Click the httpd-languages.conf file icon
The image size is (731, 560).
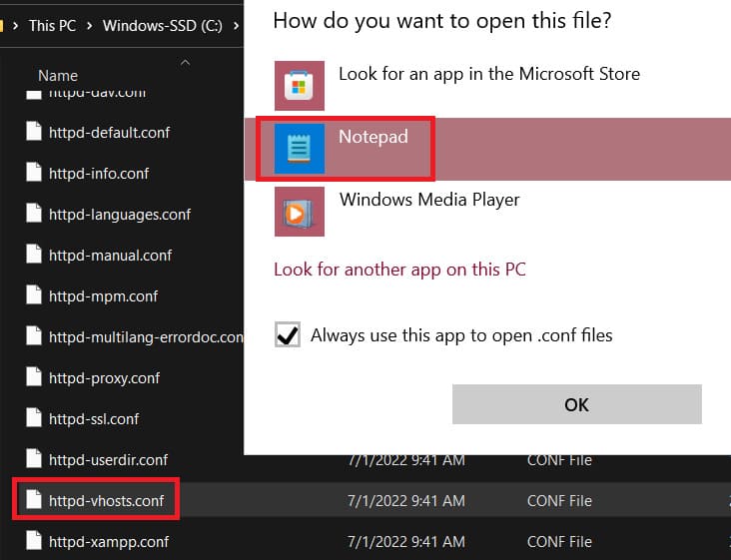click(34, 215)
